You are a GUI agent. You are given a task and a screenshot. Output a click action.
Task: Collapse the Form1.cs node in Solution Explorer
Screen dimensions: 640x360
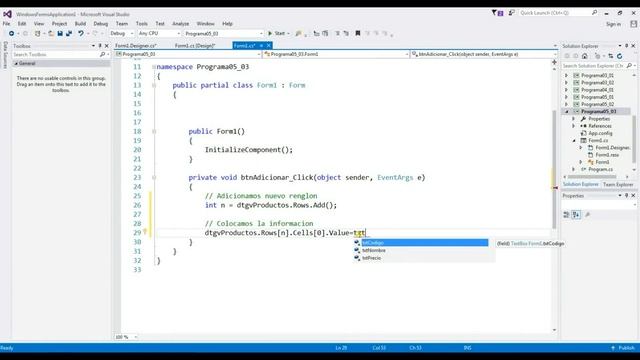[x=574, y=140]
